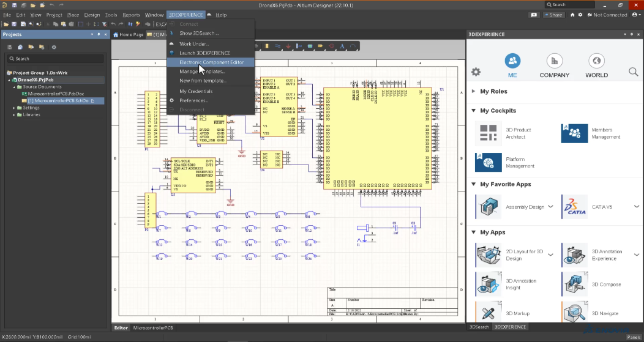Open My Credentials menu entry
The width and height of the screenshot is (644, 342).
point(196,91)
